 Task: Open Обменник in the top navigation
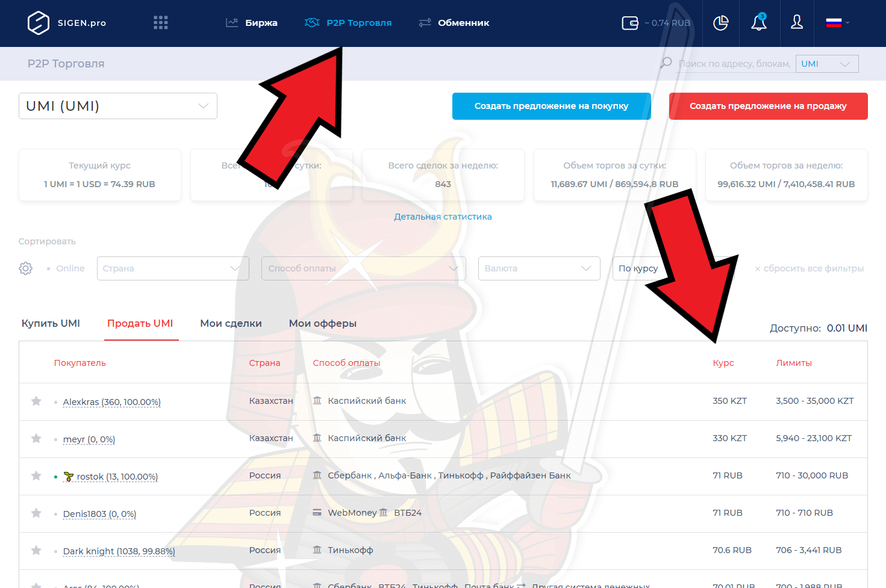(x=454, y=23)
